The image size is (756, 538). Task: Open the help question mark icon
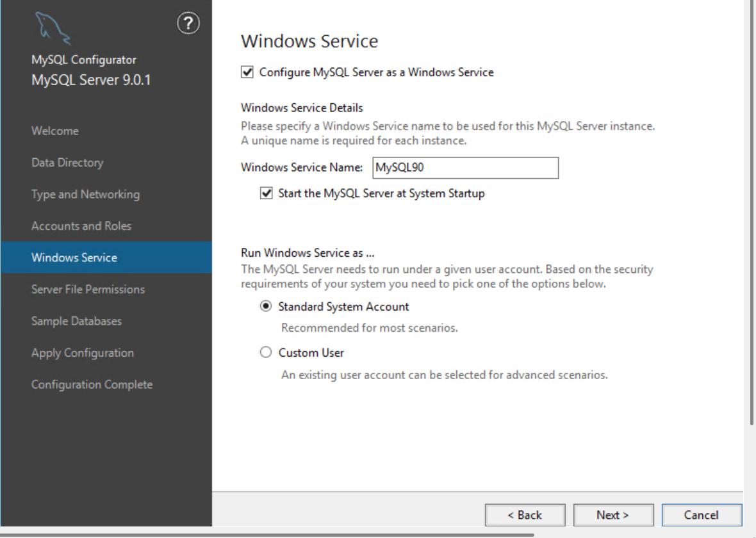point(188,23)
